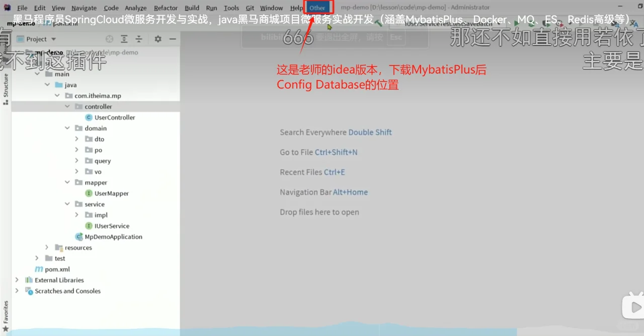Click the UserMapper interface icon
Viewport: 644px width, 336px height.
[88, 193]
